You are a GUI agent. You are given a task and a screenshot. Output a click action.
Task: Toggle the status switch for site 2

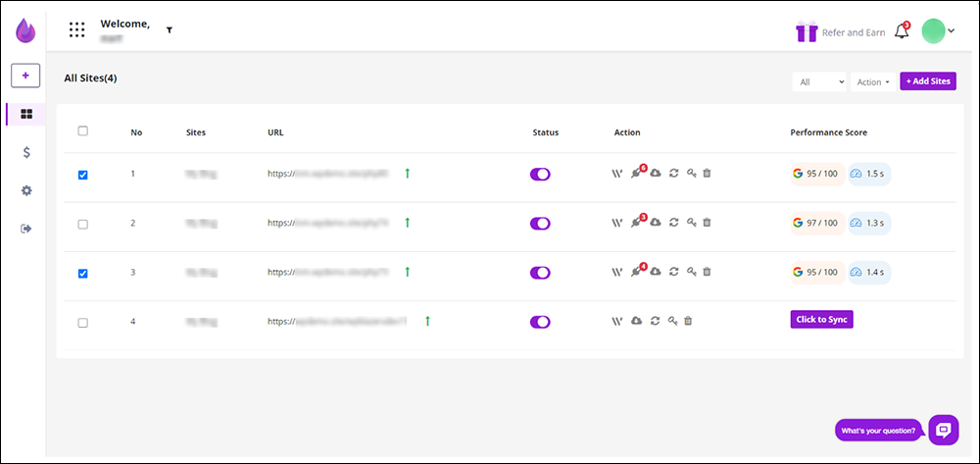coord(540,224)
